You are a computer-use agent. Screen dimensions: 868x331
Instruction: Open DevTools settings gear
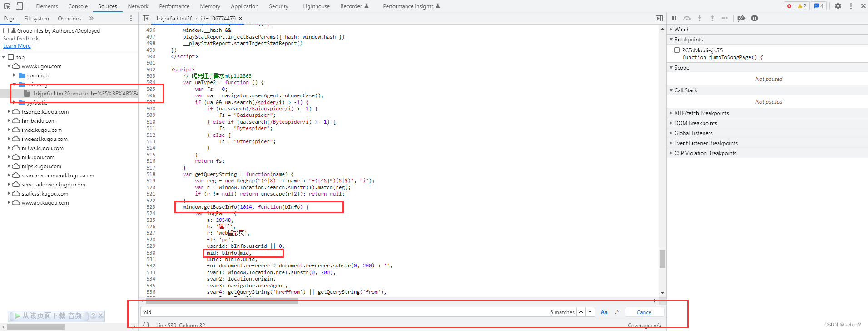click(x=838, y=6)
